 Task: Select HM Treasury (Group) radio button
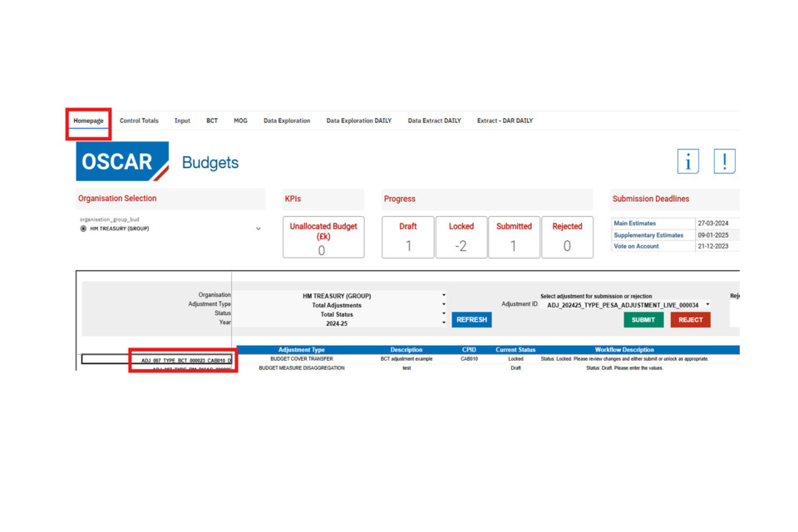pos(83,229)
